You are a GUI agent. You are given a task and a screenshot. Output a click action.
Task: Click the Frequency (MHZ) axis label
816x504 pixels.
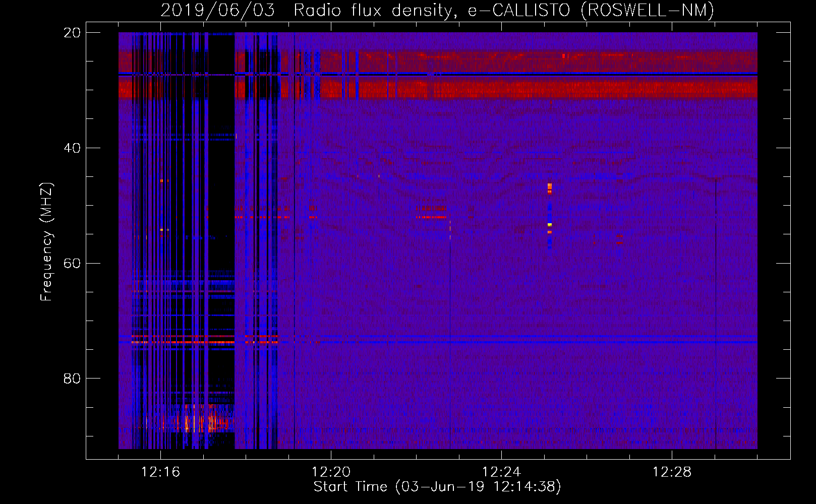click(x=46, y=242)
